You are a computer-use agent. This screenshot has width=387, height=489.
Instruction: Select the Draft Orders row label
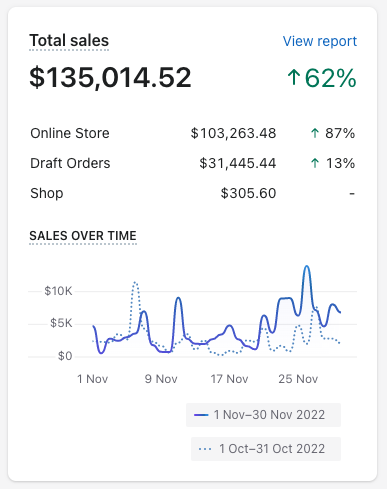pos(70,163)
